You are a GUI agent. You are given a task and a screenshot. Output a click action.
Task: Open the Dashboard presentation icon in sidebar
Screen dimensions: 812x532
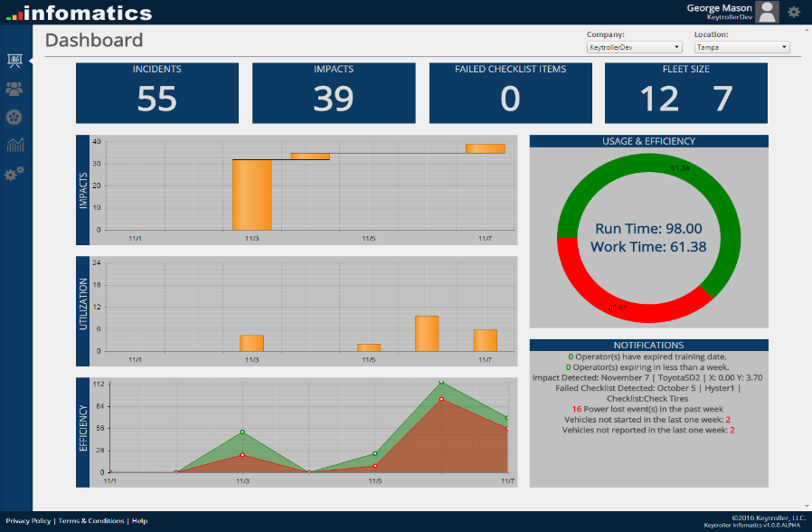coord(14,61)
